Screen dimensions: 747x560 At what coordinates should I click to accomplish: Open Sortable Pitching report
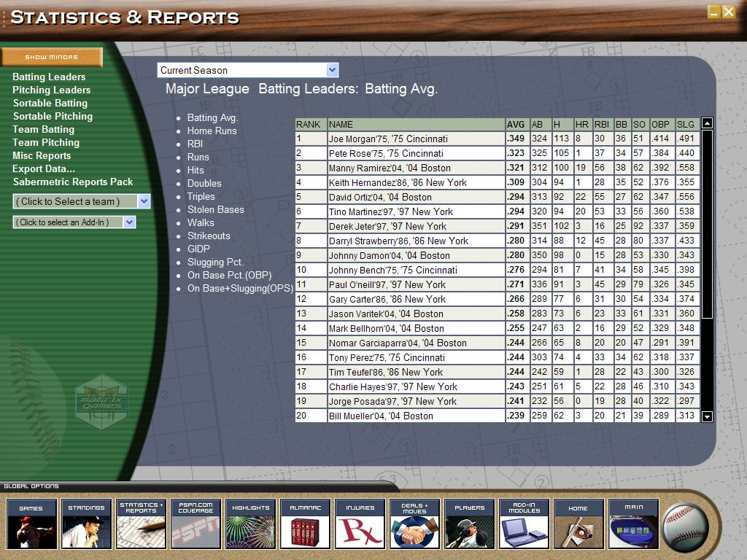53,116
